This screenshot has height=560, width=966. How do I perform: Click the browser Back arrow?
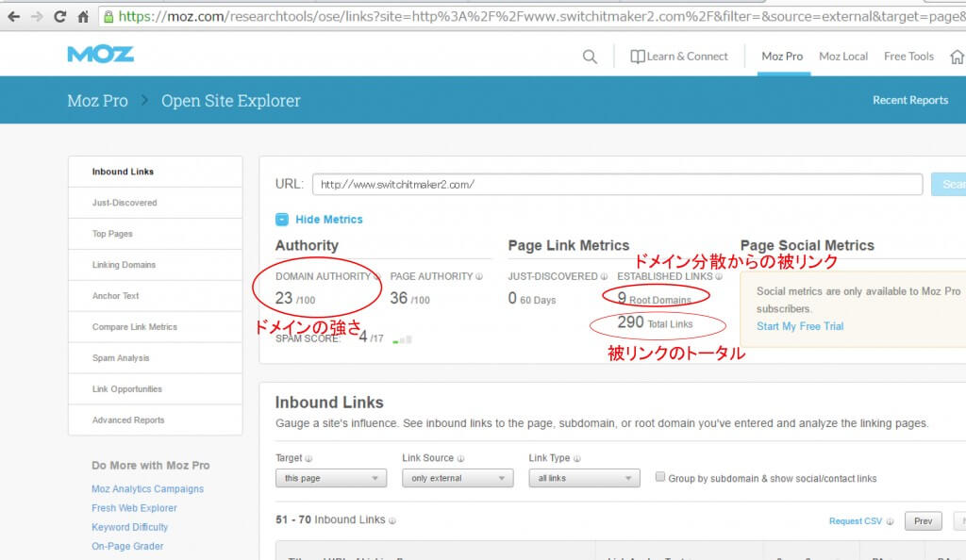[13, 17]
